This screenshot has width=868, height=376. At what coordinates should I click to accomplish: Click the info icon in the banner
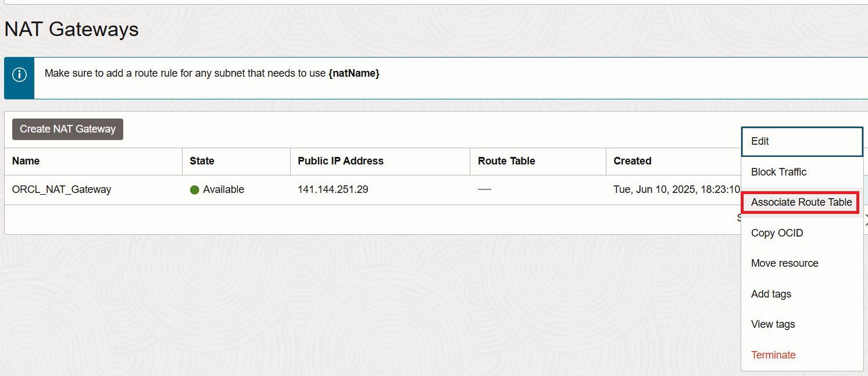(x=19, y=75)
